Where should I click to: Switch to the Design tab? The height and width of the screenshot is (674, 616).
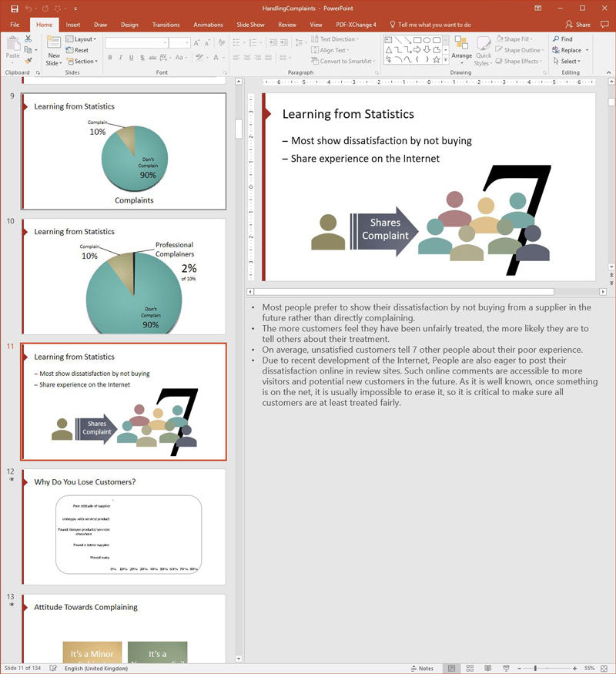(129, 25)
